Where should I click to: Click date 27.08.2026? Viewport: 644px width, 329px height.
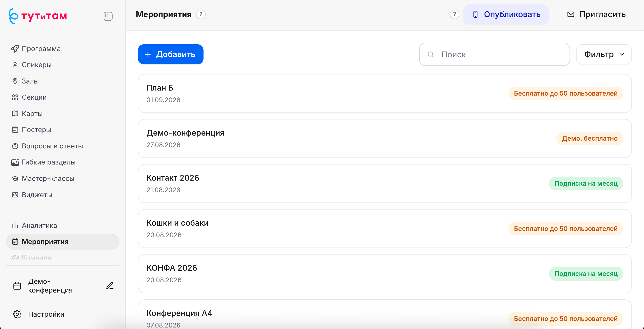click(163, 145)
